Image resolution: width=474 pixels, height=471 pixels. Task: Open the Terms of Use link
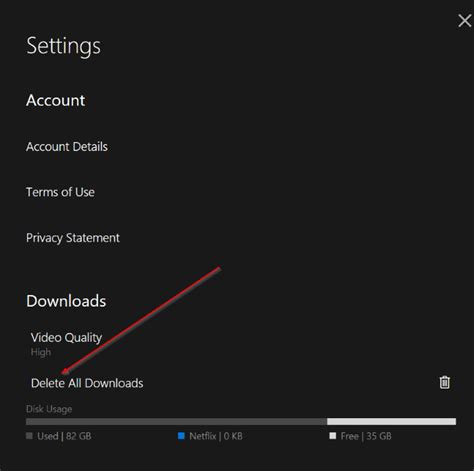click(60, 192)
